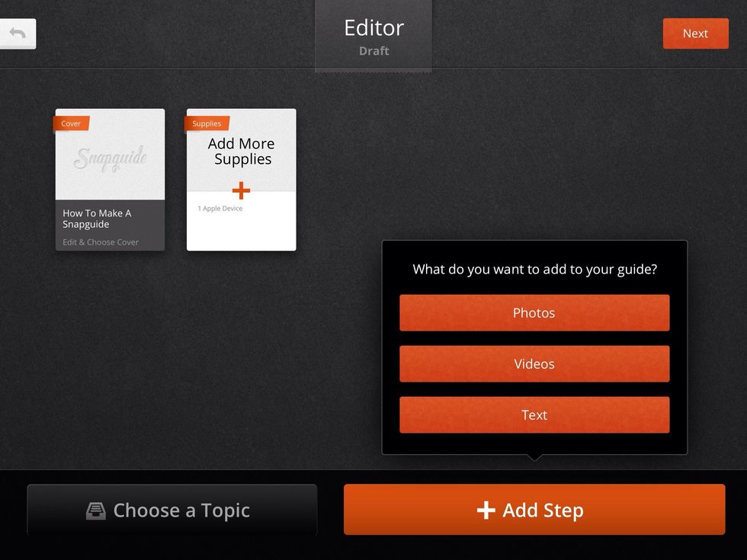Click the plus icon in Add Step
Viewport: 747px width, 560px height.
pyautogui.click(x=486, y=510)
